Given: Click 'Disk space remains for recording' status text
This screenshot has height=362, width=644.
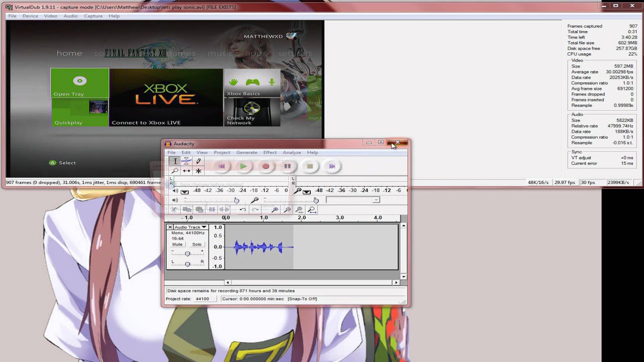Looking at the screenshot, I should point(231,291).
